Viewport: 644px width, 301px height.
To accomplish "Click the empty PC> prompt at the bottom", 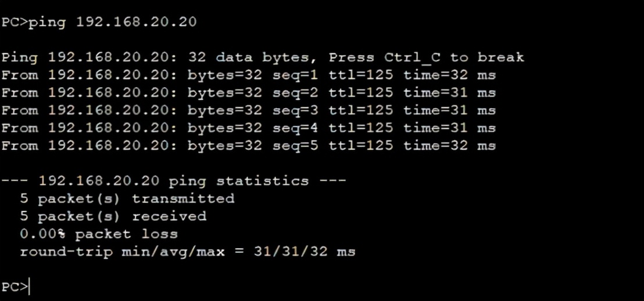I will tap(15, 286).
